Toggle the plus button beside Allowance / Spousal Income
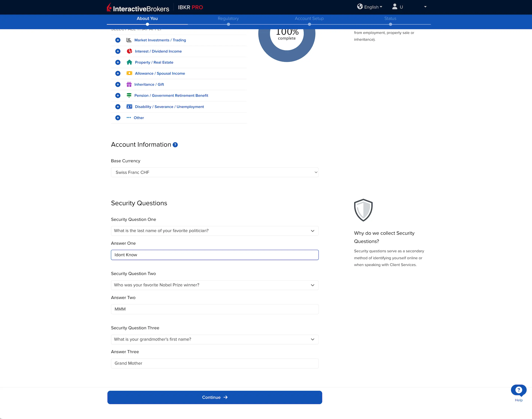The image size is (532, 419). 118,73
